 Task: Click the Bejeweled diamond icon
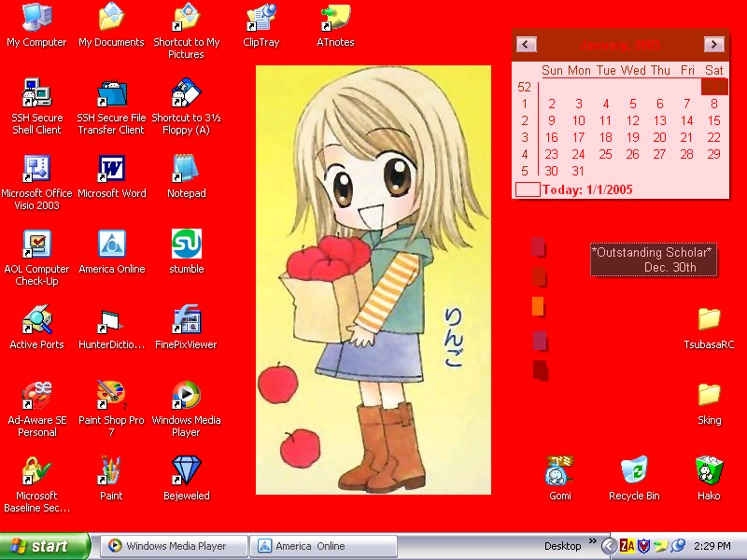186,470
